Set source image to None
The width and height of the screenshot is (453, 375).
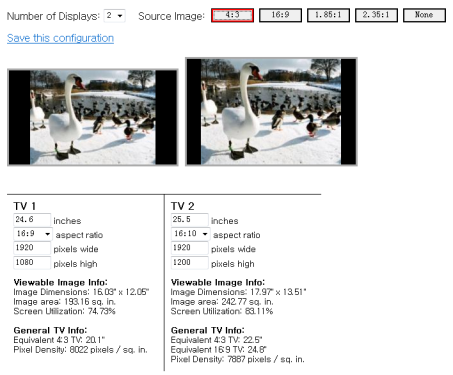pos(424,15)
